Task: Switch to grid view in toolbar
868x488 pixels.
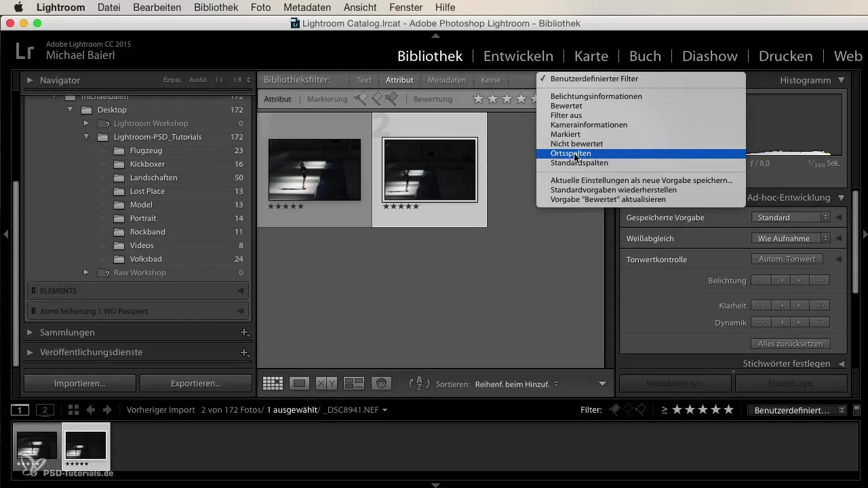Action: (x=273, y=384)
